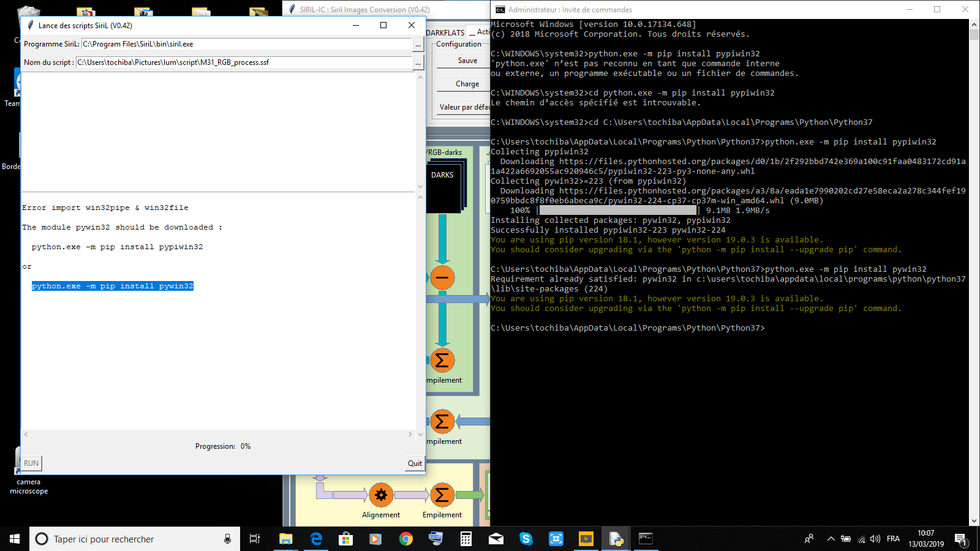Click the log pane vertical scroll-down arrow

pyautogui.click(x=420, y=435)
